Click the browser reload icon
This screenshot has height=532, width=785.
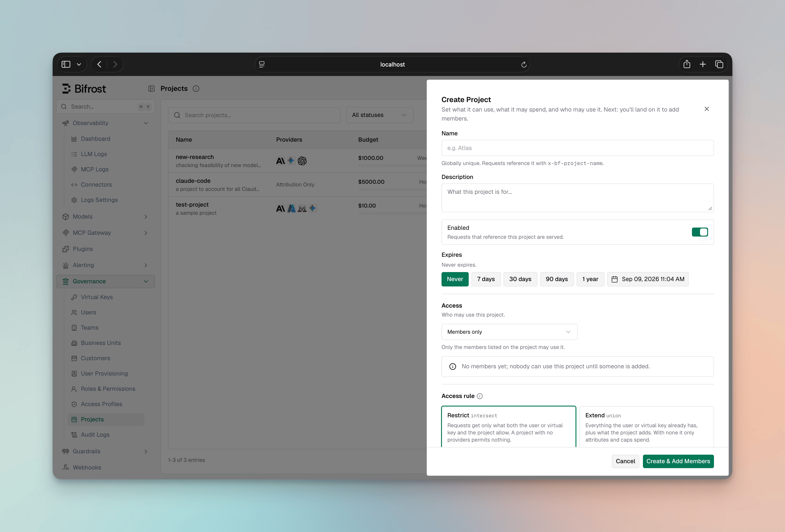tap(524, 65)
